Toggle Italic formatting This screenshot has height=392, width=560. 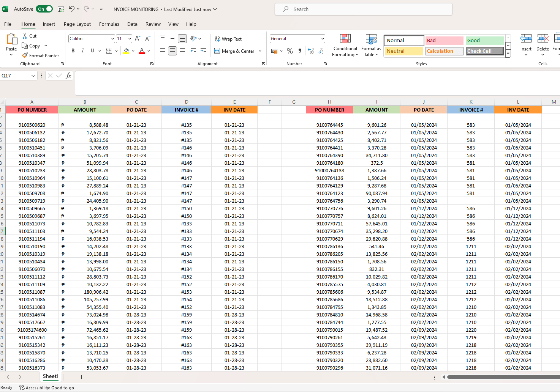coord(82,51)
